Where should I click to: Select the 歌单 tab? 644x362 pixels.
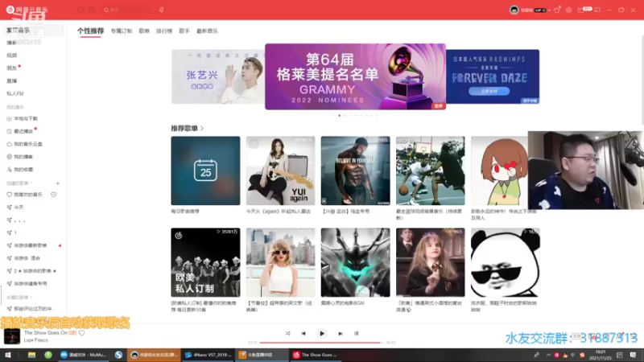[144, 31]
